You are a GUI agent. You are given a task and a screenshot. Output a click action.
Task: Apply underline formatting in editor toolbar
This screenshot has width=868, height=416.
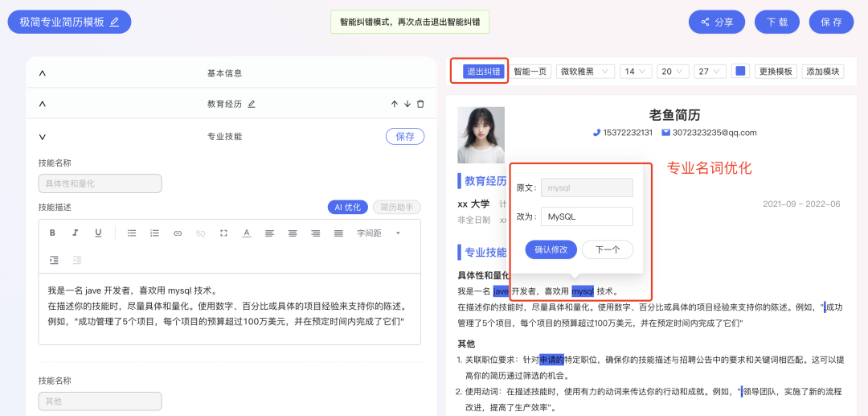click(98, 233)
